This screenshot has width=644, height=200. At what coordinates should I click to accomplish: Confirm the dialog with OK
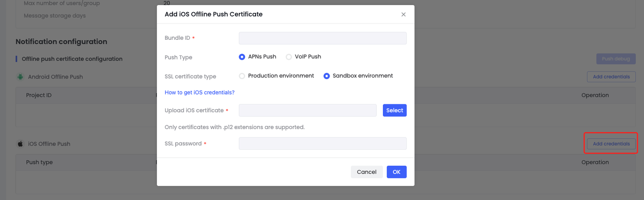pyautogui.click(x=396, y=172)
